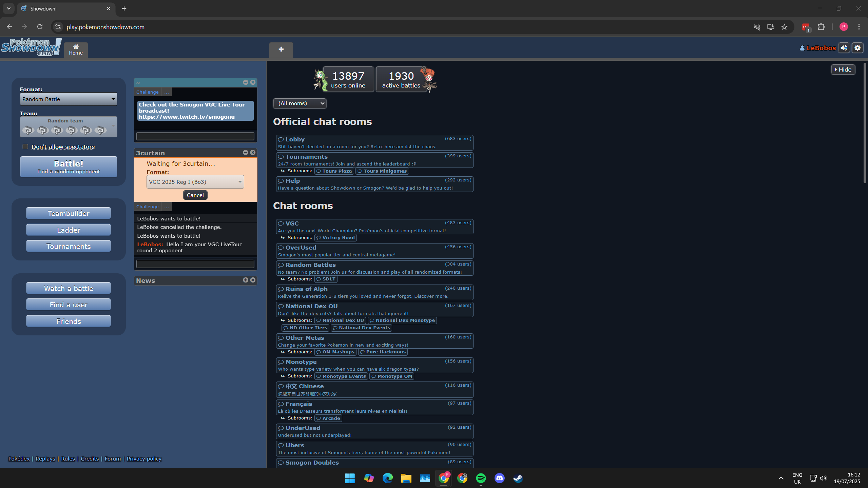Open the Random Battle format dropdown
Image resolution: width=868 pixels, height=488 pixels.
(x=69, y=99)
